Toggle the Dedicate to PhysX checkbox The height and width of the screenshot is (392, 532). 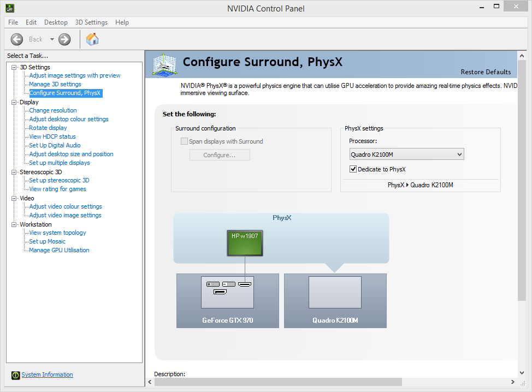coord(353,169)
